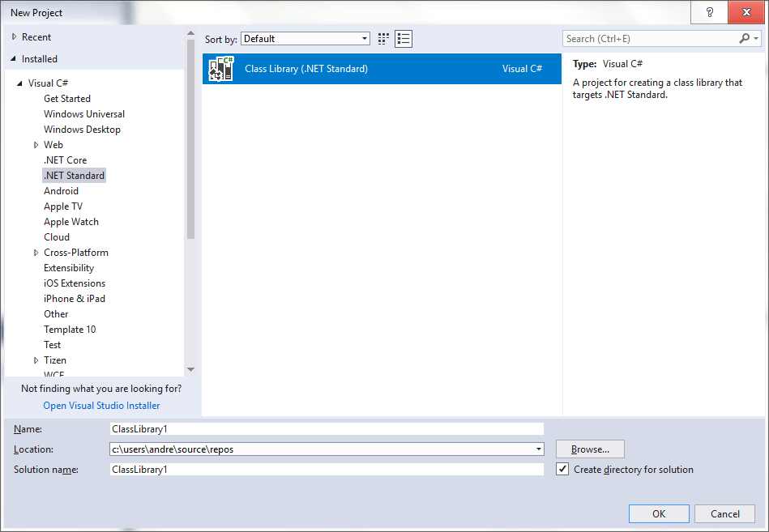Click the OK button
Viewport: 769px width, 532px height.
(658, 513)
